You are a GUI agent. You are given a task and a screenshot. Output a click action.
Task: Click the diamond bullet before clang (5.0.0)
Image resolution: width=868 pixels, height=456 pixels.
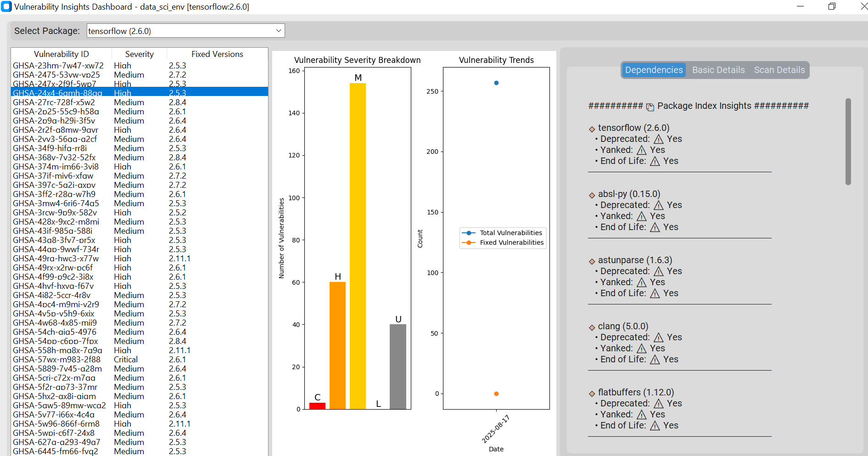click(x=592, y=328)
